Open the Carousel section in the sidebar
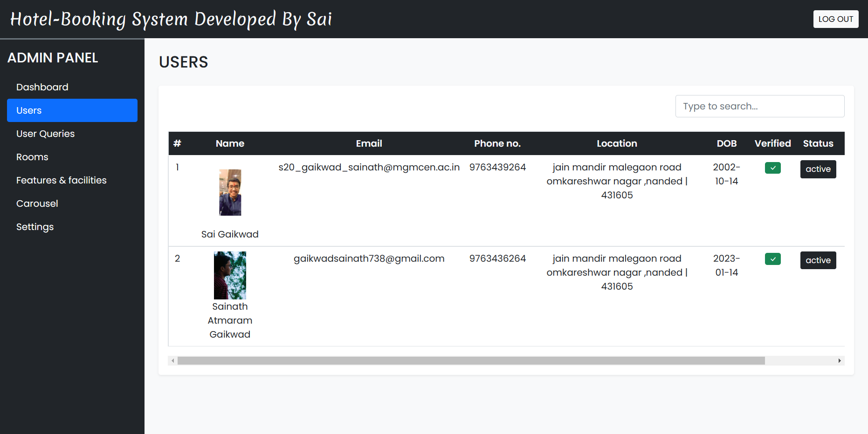Image resolution: width=868 pixels, height=434 pixels. (x=37, y=203)
